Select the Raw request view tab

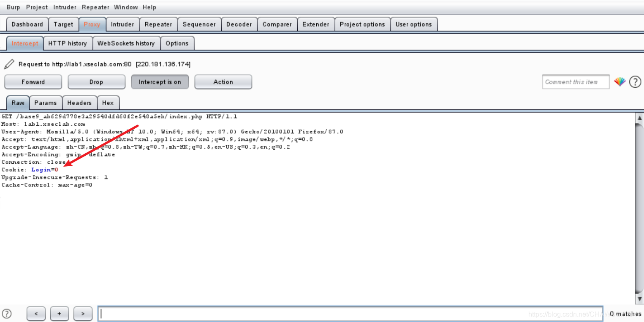(x=18, y=103)
